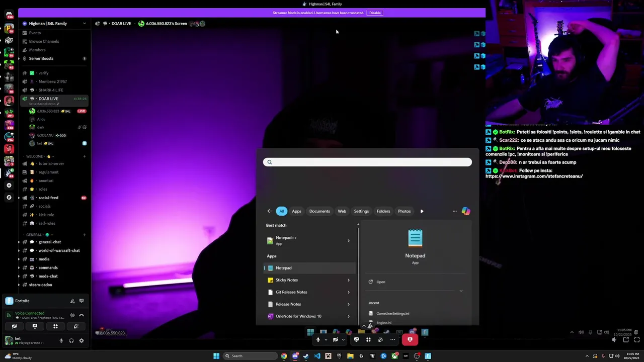Join SHARK 4 LIFE voice channel

click(51, 90)
